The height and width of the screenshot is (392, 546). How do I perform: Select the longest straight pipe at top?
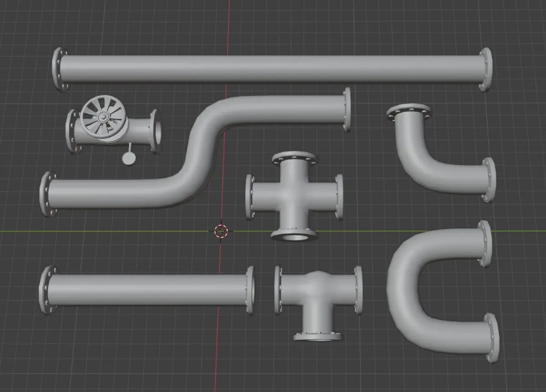[272, 69]
